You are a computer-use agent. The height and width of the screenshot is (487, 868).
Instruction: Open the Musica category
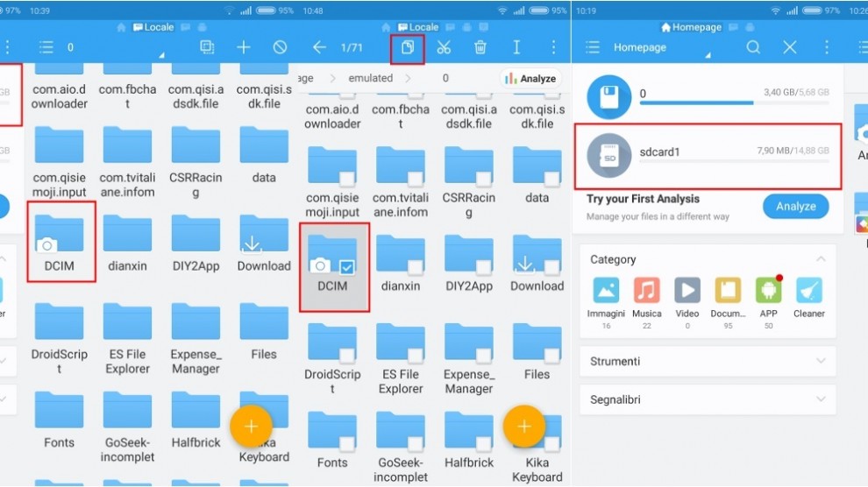pyautogui.click(x=646, y=302)
